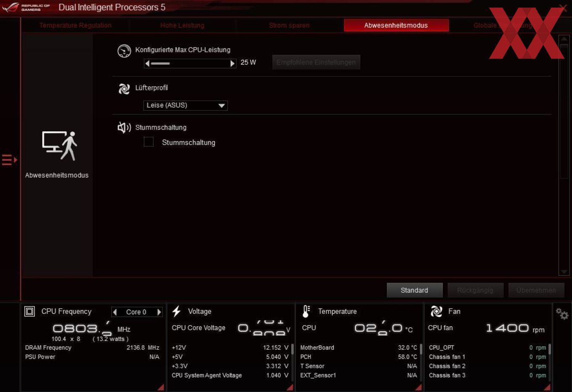Enable the Stummschaltung checkbox
Viewport: 572px width, 392px height.
148,142
